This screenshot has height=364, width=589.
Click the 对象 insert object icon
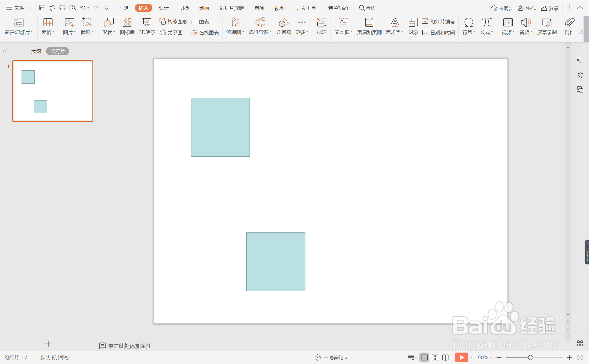(x=413, y=26)
